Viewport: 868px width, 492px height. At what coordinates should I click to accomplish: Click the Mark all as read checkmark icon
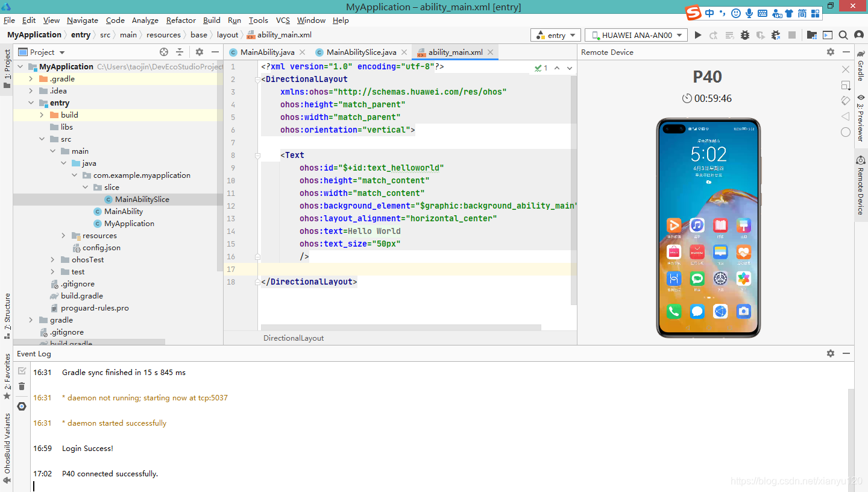[x=22, y=371]
